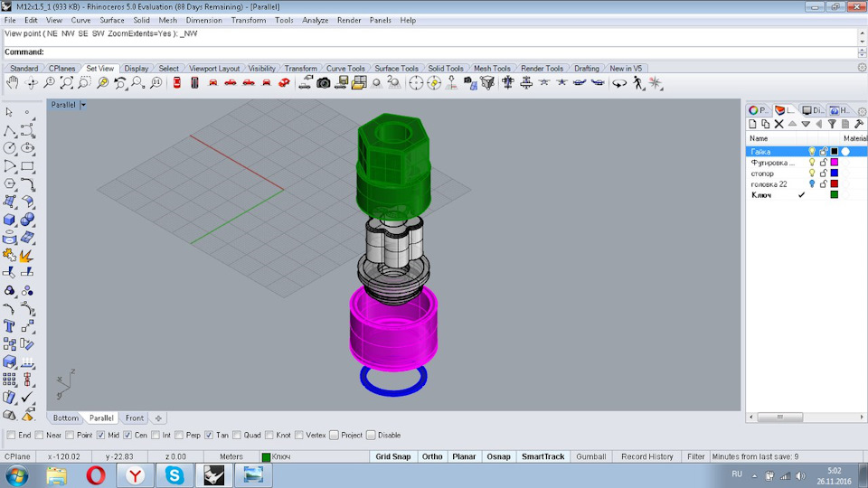Switch to the Bottom viewport tab
The image size is (868, 488).
[65, 418]
